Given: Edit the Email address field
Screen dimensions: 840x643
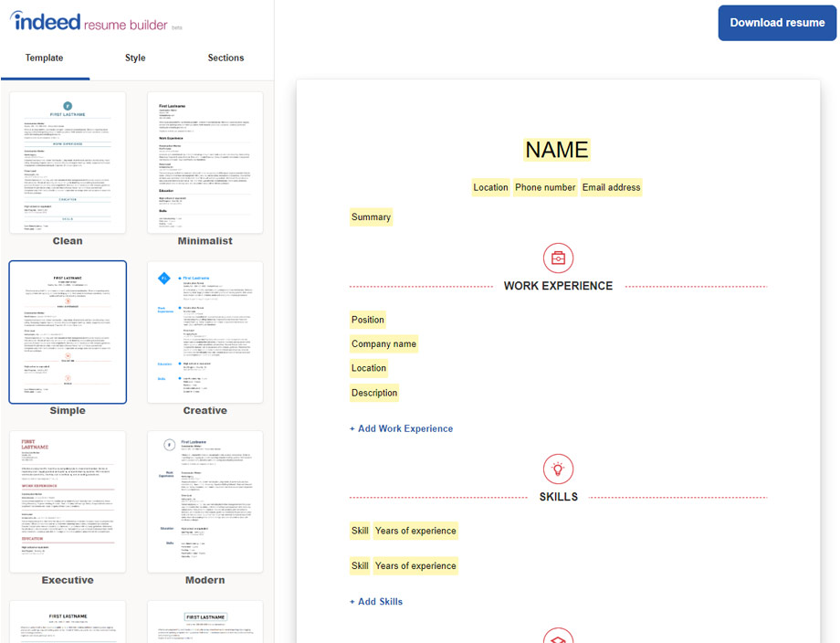Looking at the screenshot, I should click(x=611, y=187).
